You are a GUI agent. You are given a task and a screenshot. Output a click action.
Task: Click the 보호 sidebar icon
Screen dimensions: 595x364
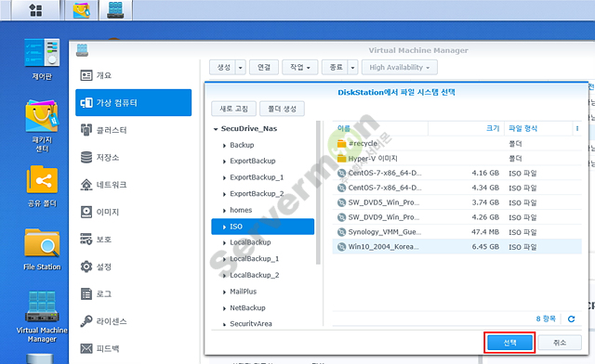click(x=86, y=240)
